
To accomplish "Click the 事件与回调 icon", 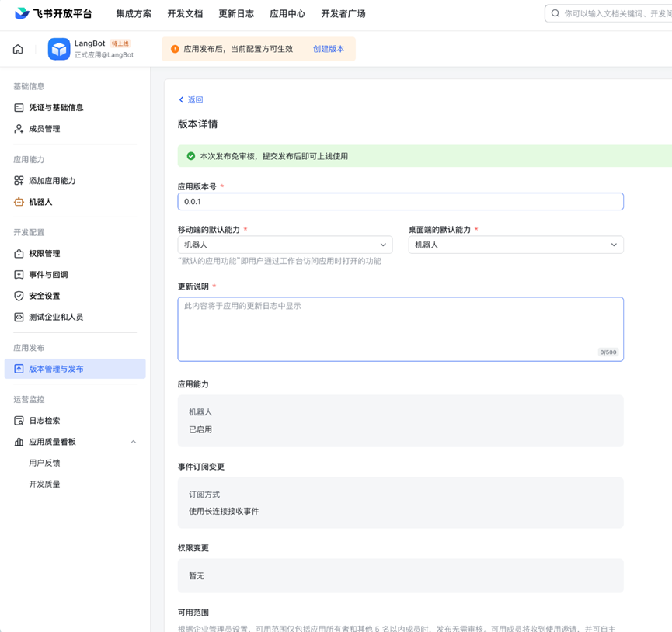I will point(19,275).
